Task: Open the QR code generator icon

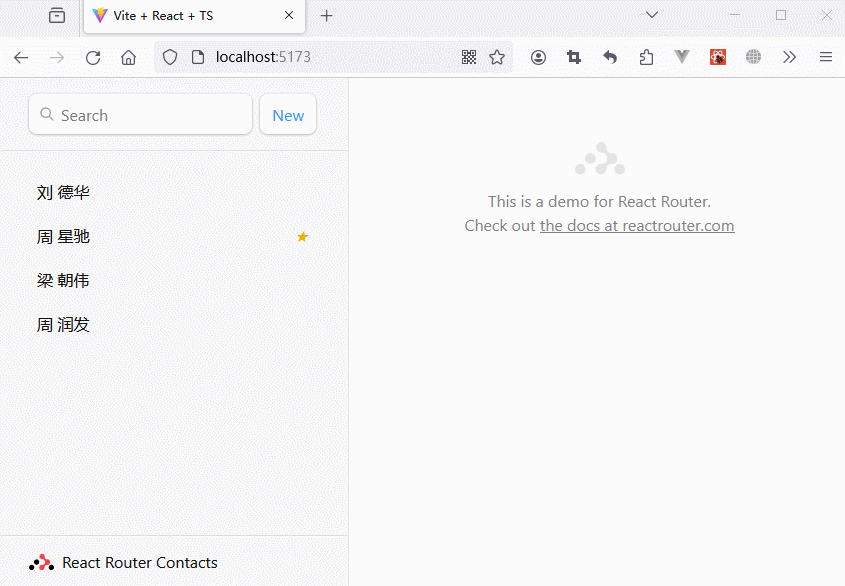Action: pos(469,58)
